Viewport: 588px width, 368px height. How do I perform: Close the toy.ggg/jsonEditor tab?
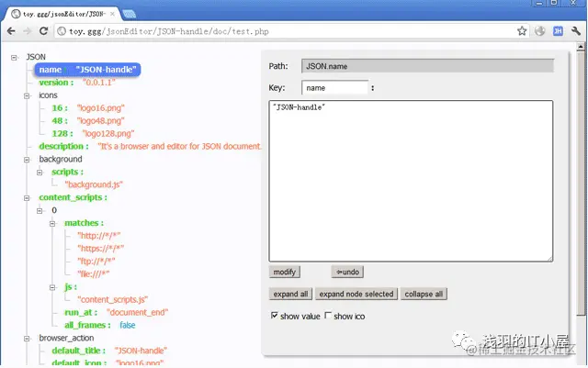tap(112, 14)
